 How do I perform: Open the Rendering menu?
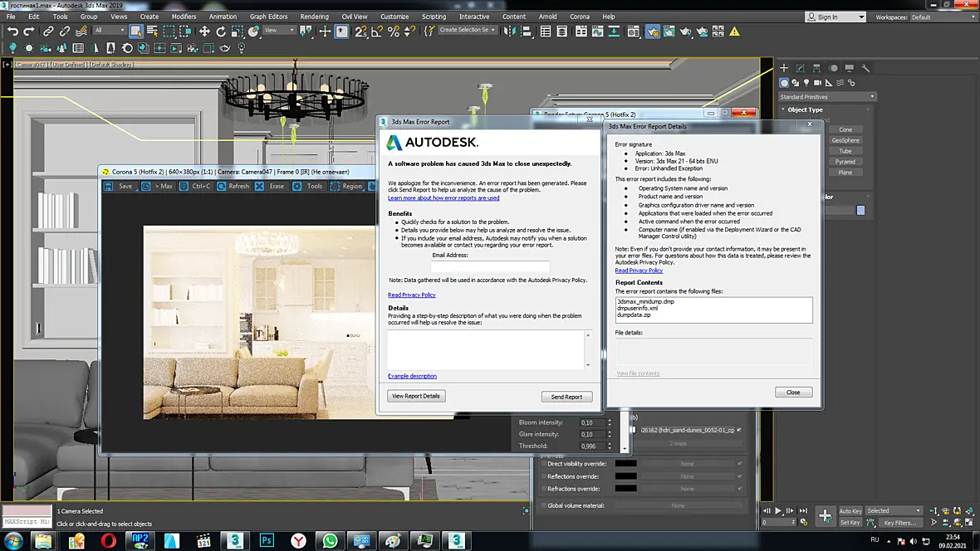[314, 17]
